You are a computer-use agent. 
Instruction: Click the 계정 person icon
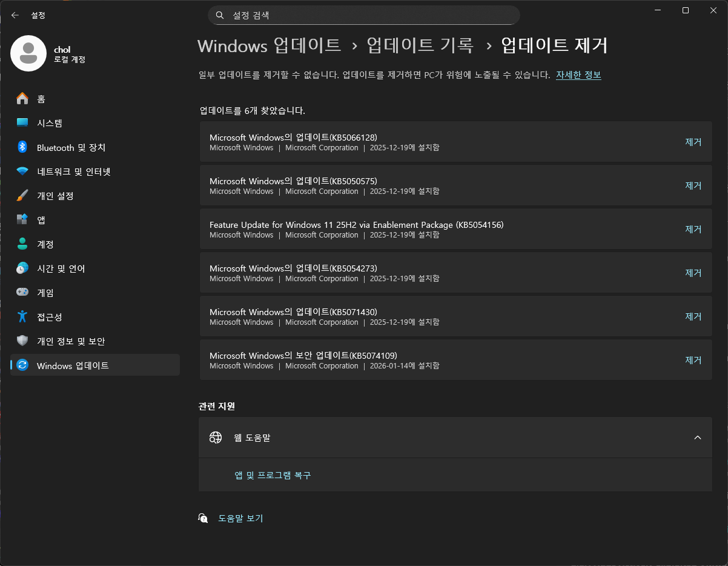click(22, 244)
